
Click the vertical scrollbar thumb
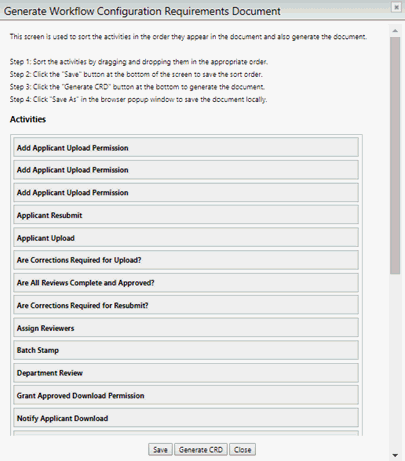(x=395, y=155)
